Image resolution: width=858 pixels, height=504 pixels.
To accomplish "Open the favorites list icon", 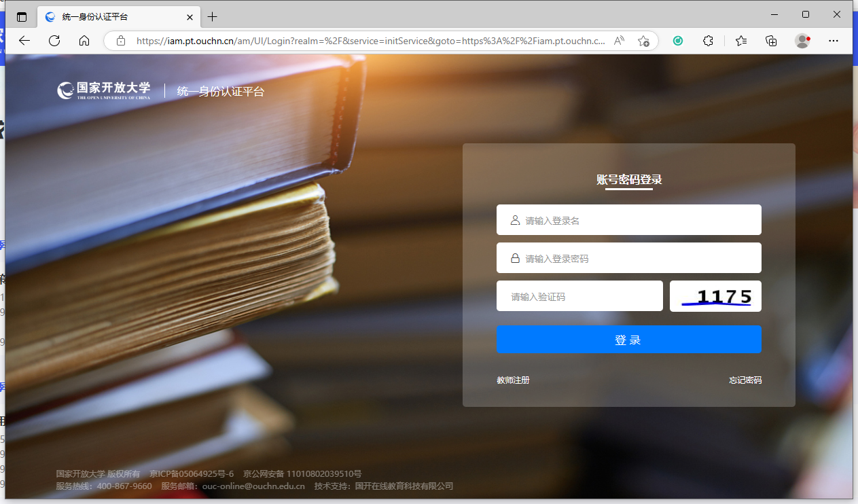I will click(741, 41).
